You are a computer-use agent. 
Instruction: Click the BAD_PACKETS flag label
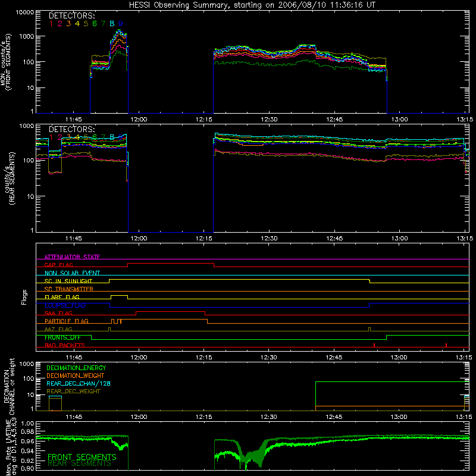[x=65, y=345]
